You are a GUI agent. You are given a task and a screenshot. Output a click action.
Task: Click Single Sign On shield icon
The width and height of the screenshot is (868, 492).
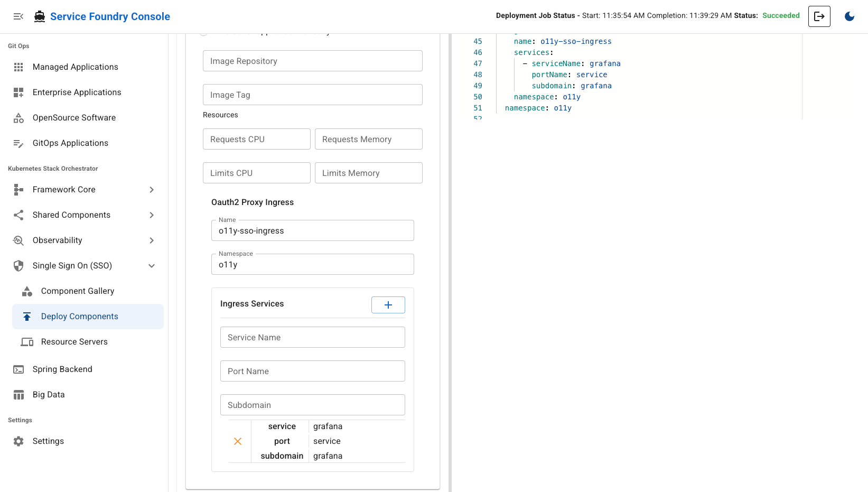(18, 266)
